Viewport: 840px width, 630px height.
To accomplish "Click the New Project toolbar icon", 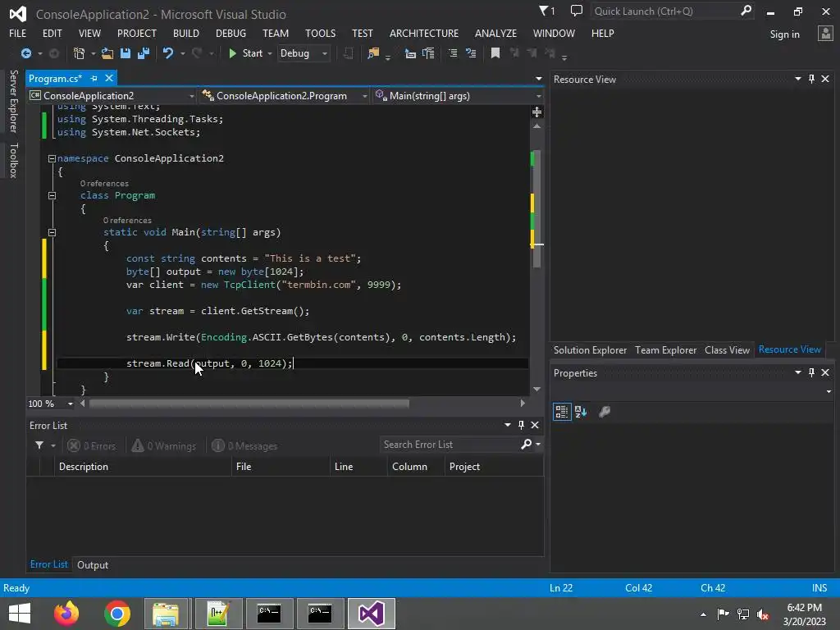I will (x=80, y=53).
